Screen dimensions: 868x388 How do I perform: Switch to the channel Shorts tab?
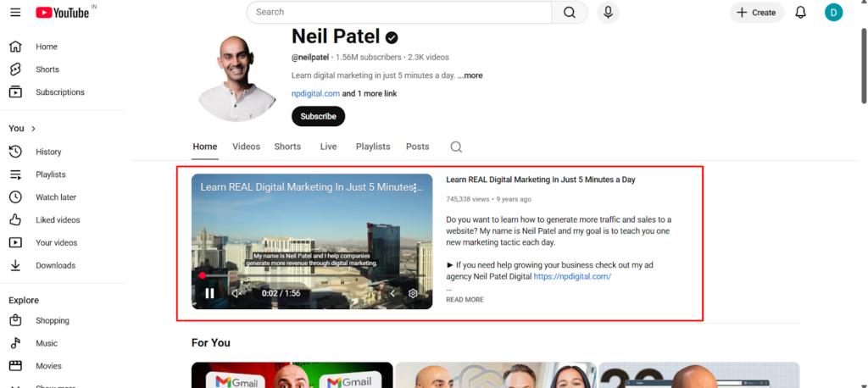pyautogui.click(x=288, y=147)
